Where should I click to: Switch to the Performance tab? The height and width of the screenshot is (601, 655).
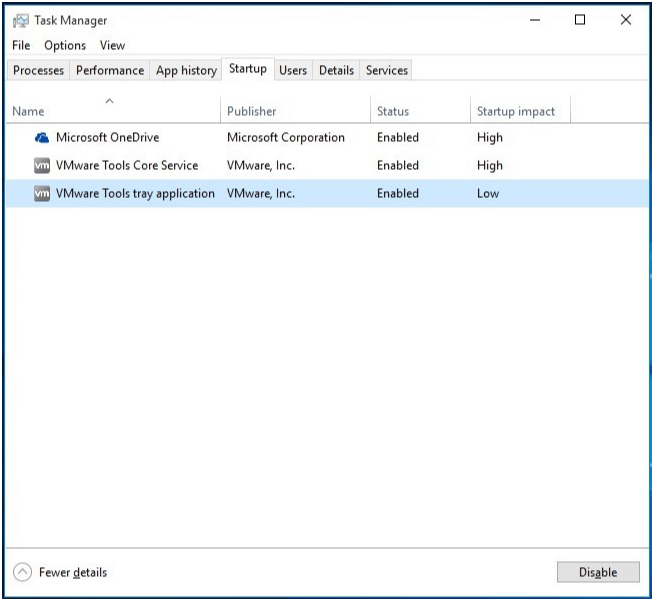coord(110,70)
